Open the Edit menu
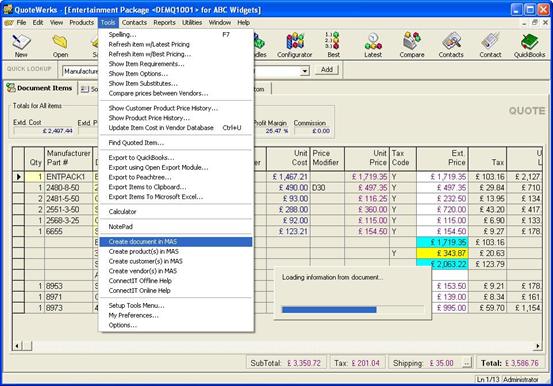553x386 pixels. point(38,23)
